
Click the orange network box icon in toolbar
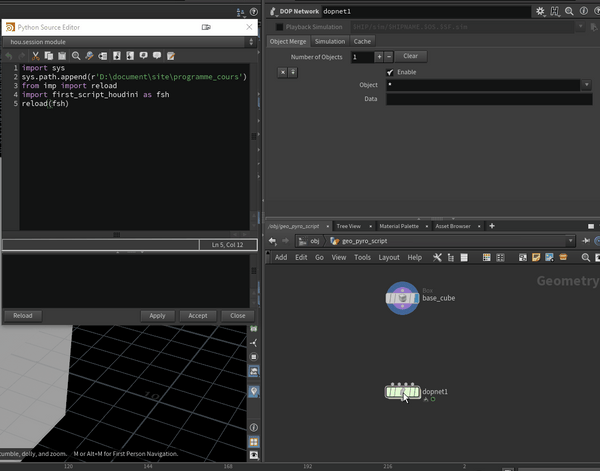click(x=563, y=257)
